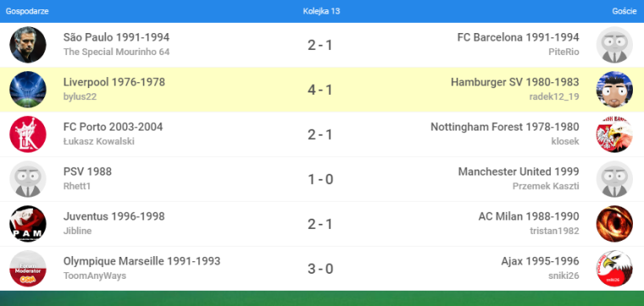Open the Olympique Marseille 1991-1993 team

142,261
